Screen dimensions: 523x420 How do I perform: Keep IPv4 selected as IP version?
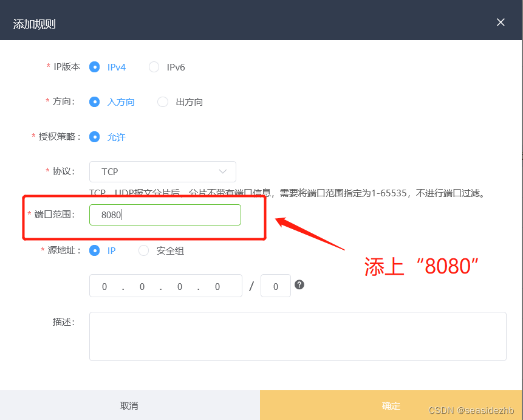95,67
